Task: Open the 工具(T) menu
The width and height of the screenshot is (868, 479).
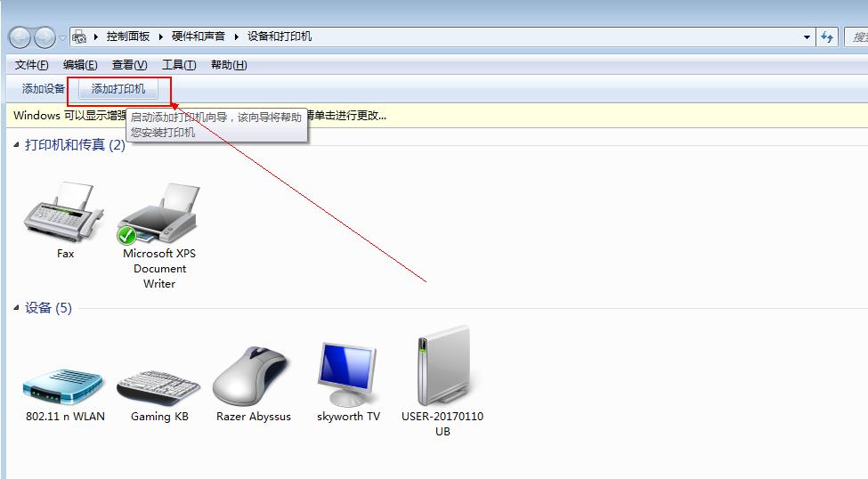Action: [179, 65]
